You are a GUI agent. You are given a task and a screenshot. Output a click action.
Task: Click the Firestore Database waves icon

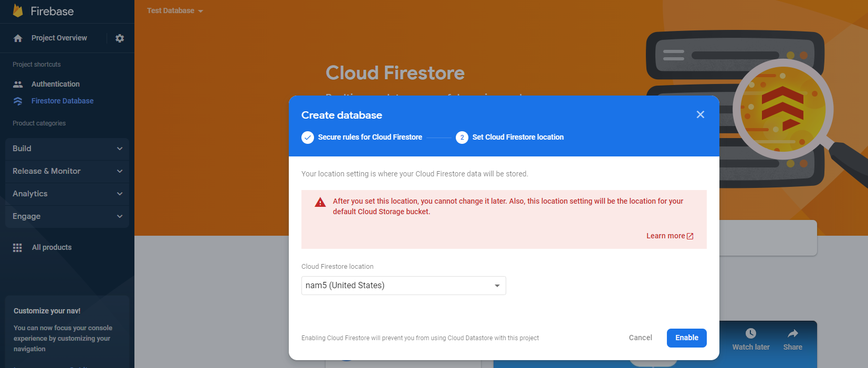click(18, 101)
